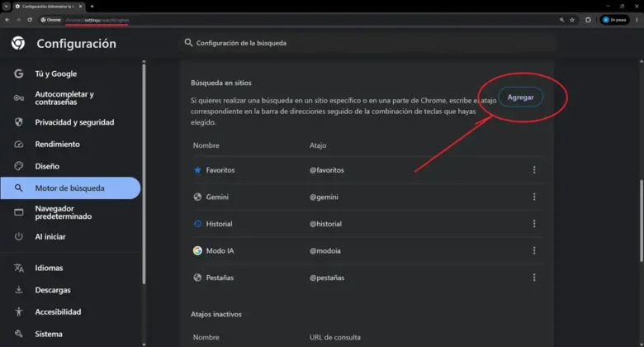Open Navegador predeterminado settings
The height and width of the screenshot is (347, 644).
64,212
